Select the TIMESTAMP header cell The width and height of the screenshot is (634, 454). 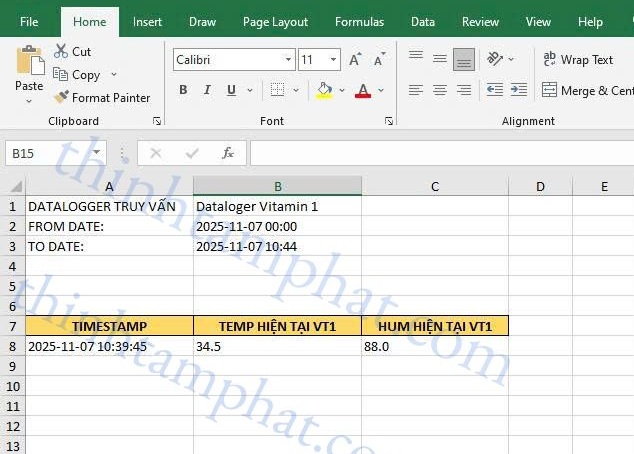(110, 326)
